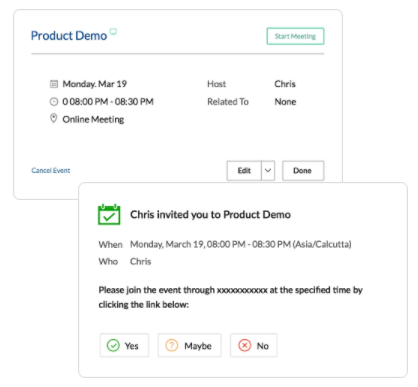Click the Edit button
418x387 pixels.
coord(244,171)
